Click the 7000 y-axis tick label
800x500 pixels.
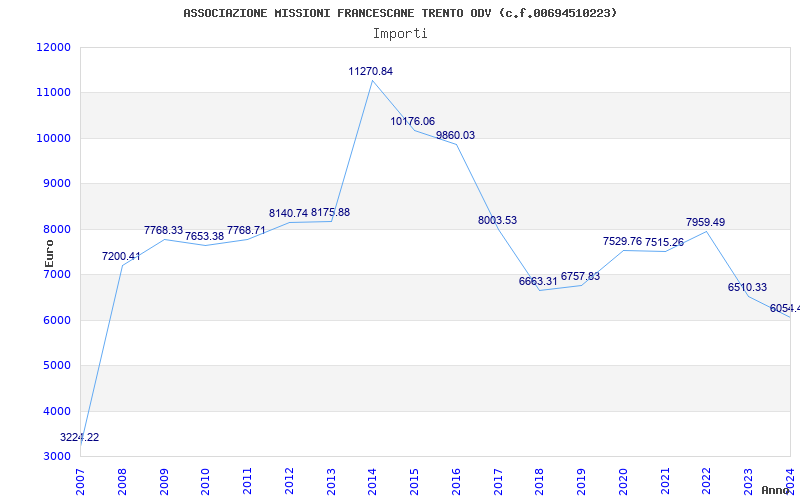(x=56, y=274)
